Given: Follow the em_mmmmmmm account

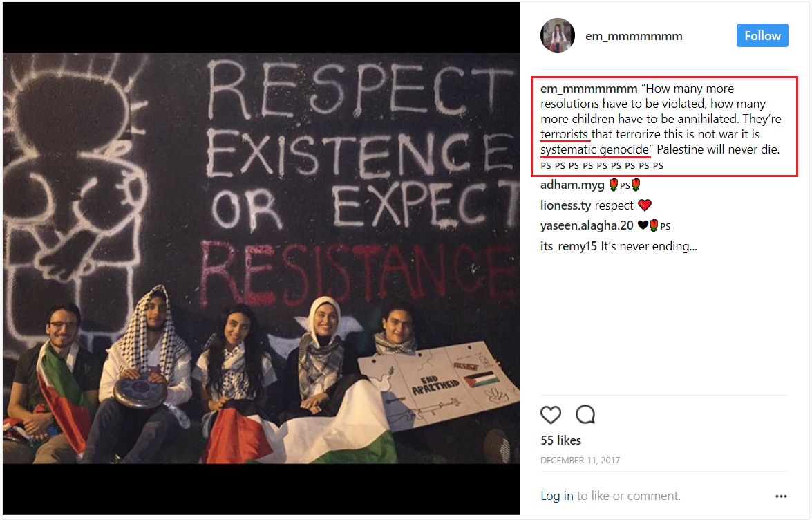Looking at the screenshot, I should pyautogui.click(x=762, y=35).
